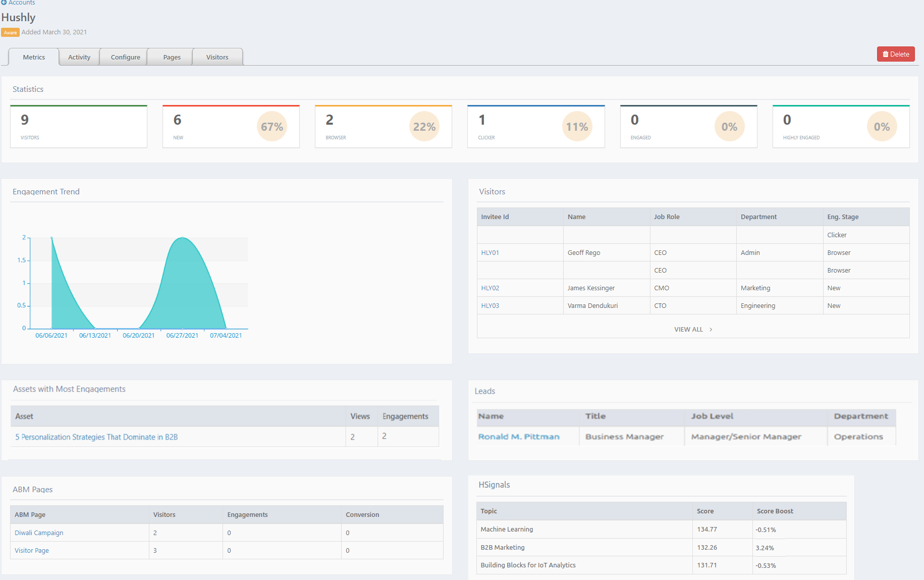The width and height of the screenshot is (924, 580).
Task: Click VIEW ALL text in Visitors panel
Action: click(x=688, y=330)
